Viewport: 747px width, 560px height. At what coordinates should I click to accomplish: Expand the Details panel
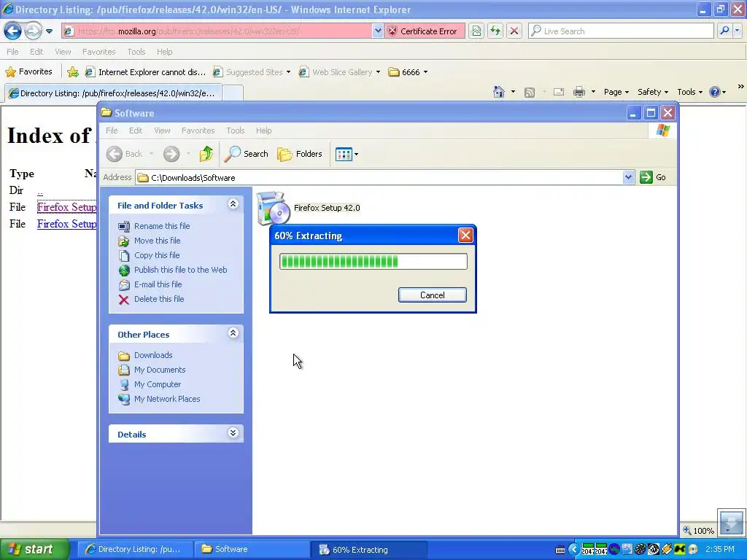(x=233, y=433)
